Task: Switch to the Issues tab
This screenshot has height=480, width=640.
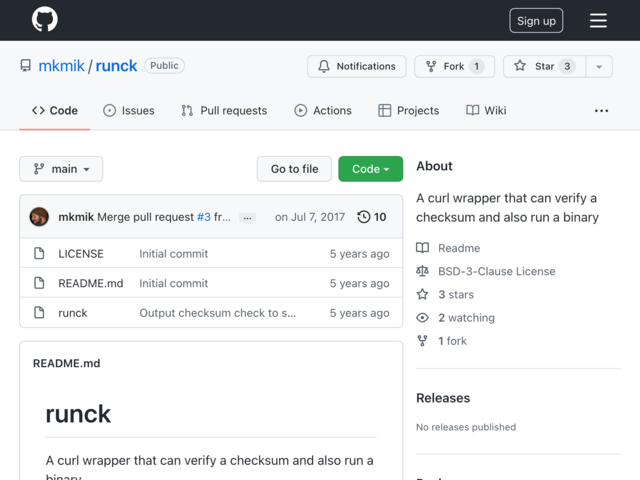Action: 129,111
